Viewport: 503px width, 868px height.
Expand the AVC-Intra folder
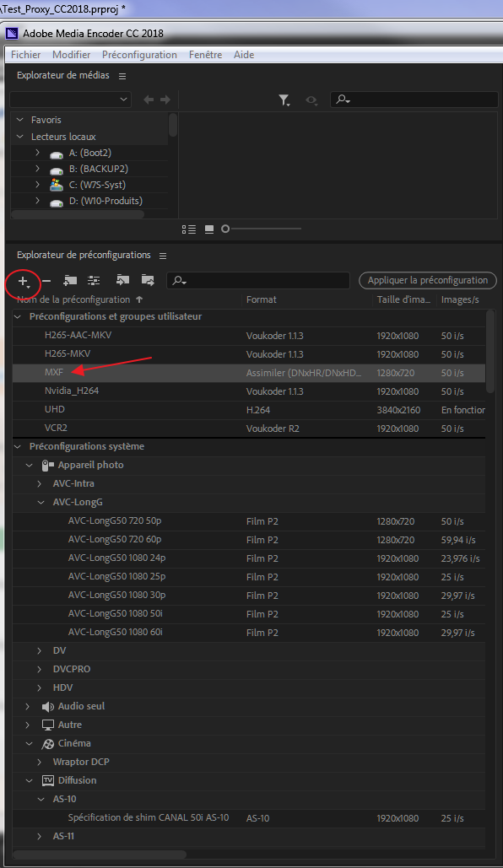pyautogui.click(x=40, y=484)
